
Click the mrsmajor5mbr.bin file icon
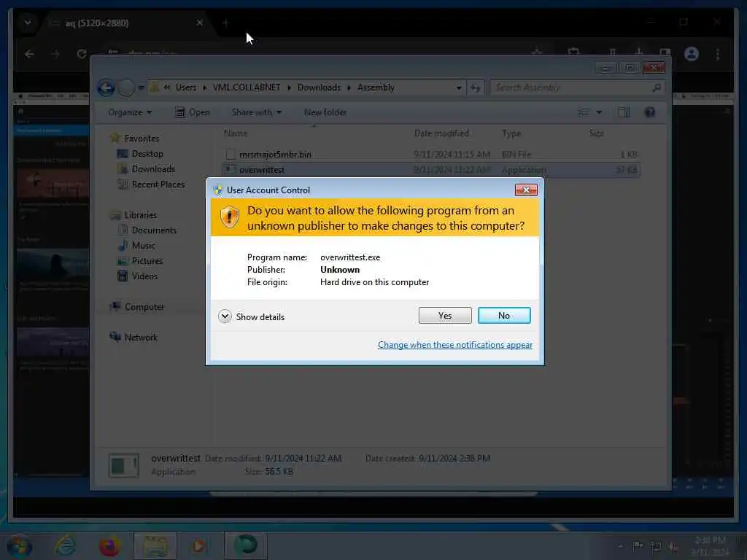point(230,155)
